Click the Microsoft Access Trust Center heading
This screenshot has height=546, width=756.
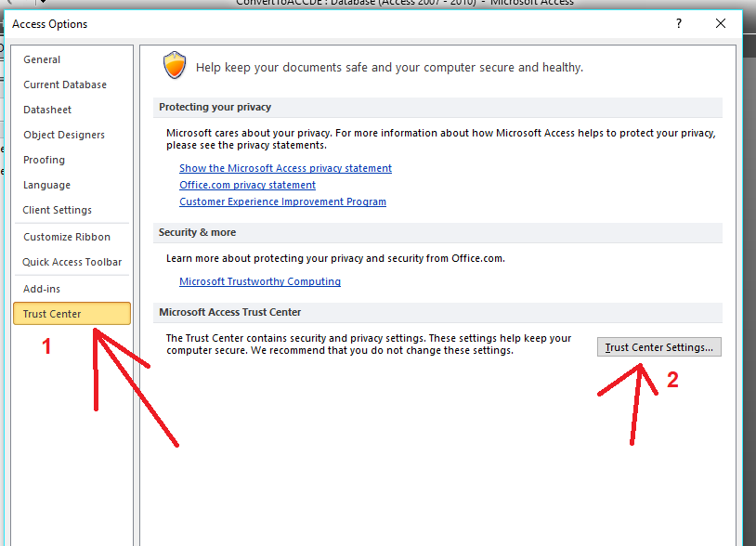coord(230,312)
